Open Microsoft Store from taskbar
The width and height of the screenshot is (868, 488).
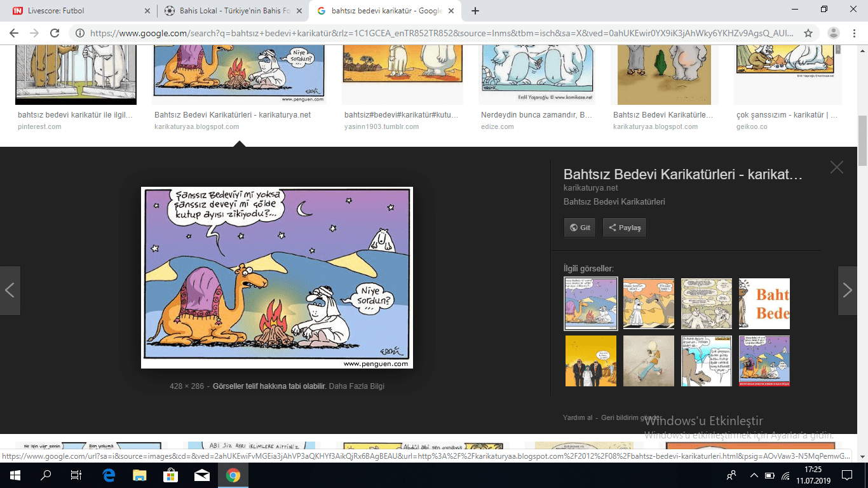(x=170, y=475)
